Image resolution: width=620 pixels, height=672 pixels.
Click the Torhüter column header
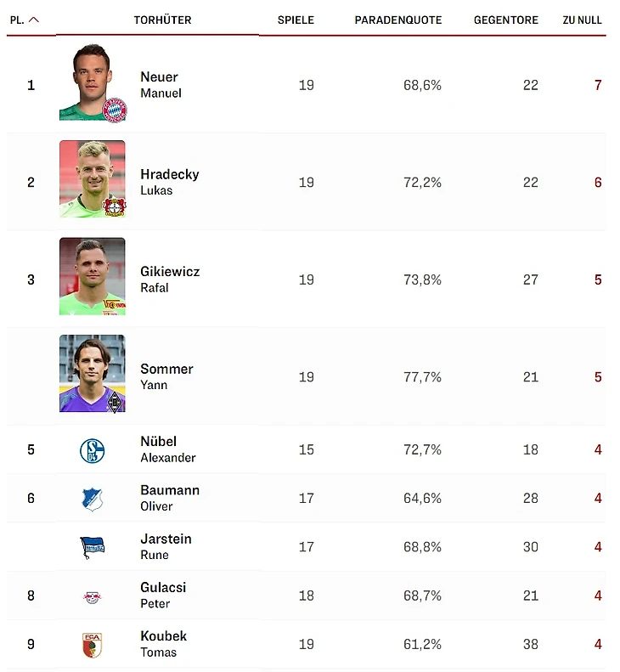[162, 20]
